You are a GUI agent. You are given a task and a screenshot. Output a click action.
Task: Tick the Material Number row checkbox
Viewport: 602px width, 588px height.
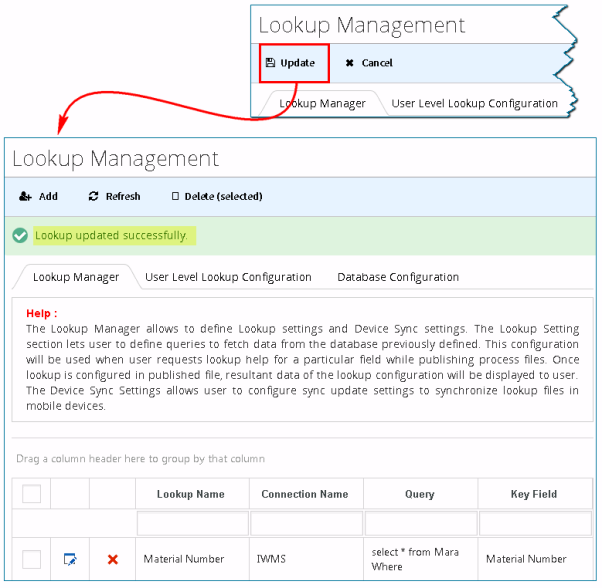pyautogui.click(x=31, y=559)
